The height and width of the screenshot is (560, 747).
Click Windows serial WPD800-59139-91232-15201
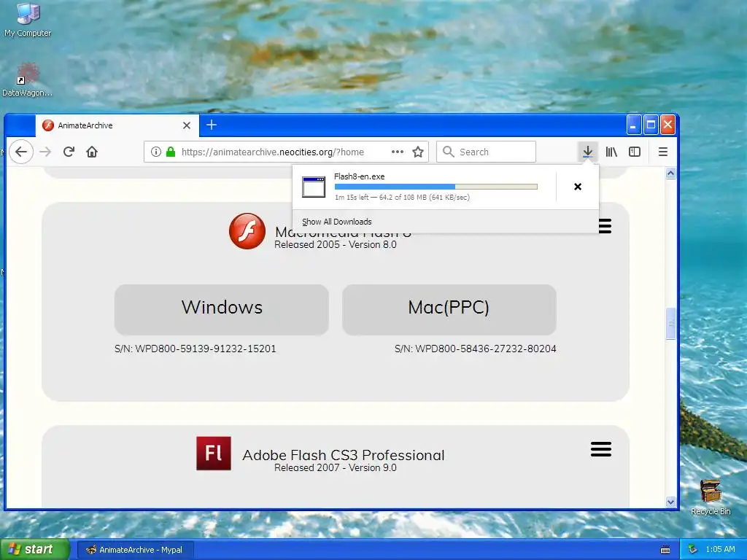196,349
